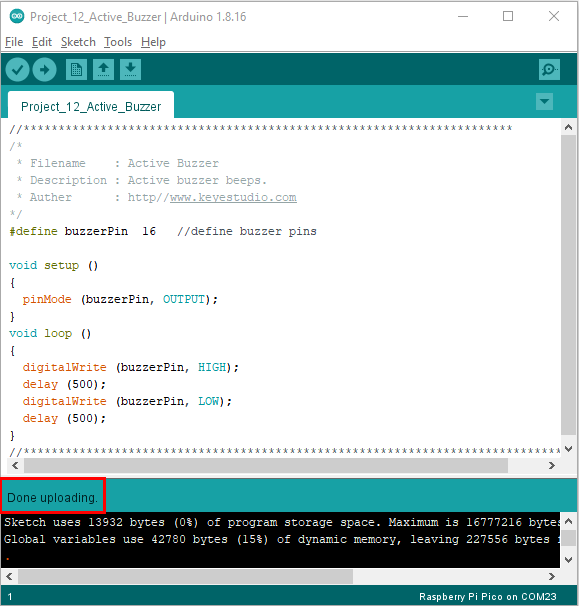
Task: Click the 'Global variables use 42780 bytes' line
Action: 281,539
